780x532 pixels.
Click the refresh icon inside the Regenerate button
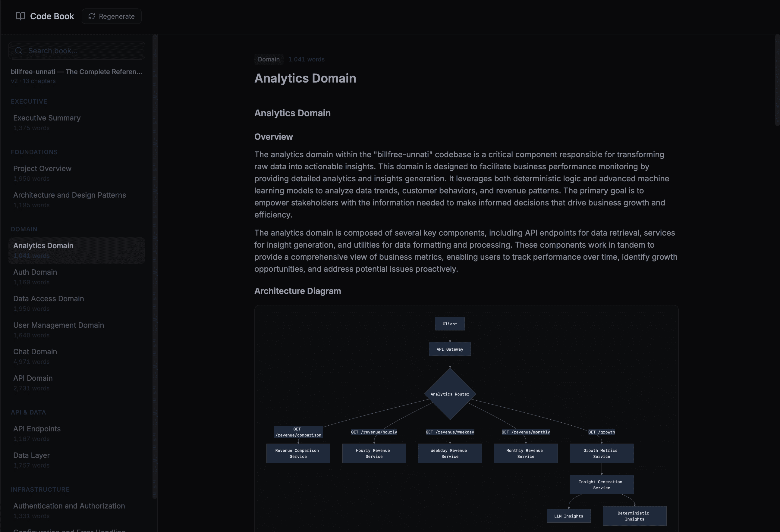[x=91, y=16]
